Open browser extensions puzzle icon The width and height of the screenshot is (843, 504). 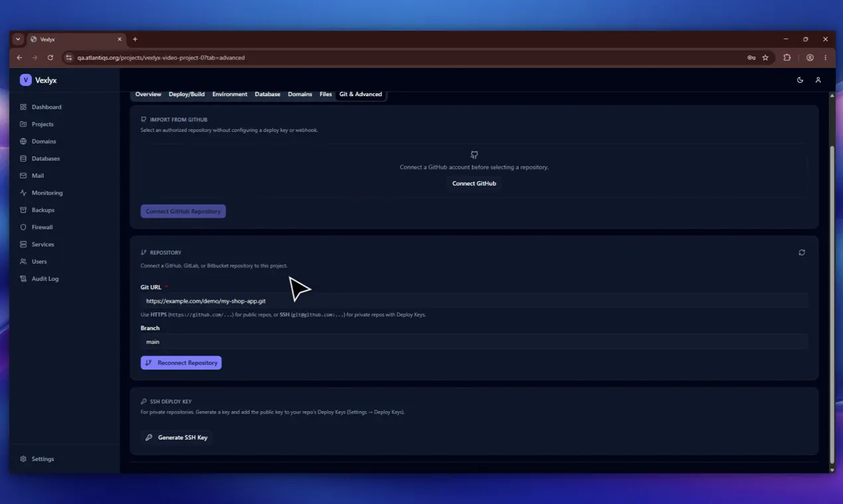pyautogui.click(x=787, y=58)
